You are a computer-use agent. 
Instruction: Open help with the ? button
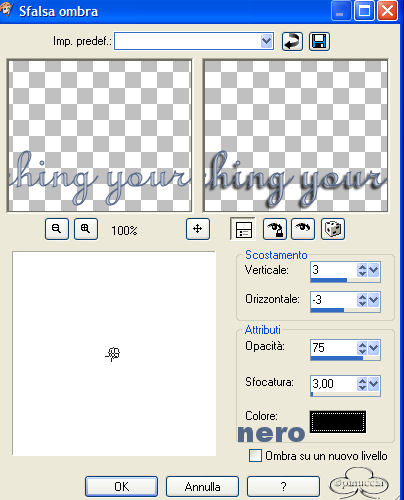(283, 487)
